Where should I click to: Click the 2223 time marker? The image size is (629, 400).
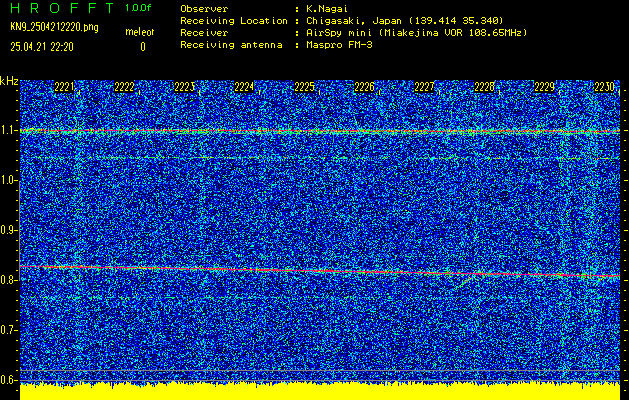click(x=185, y=87)
